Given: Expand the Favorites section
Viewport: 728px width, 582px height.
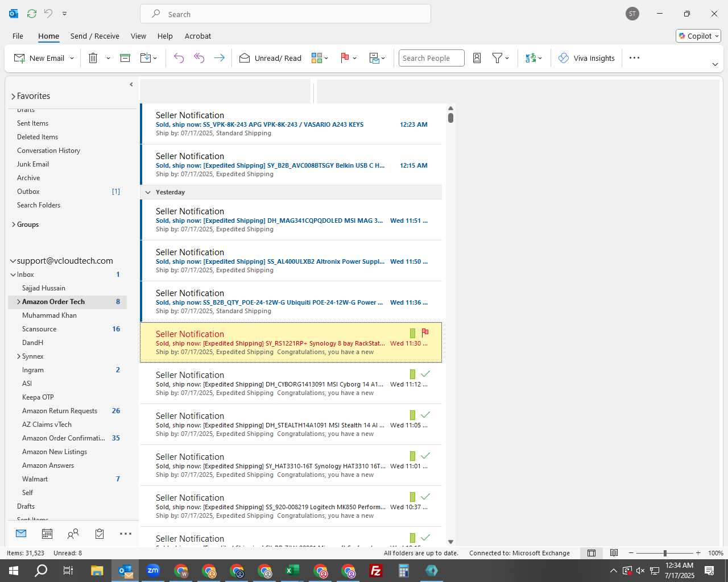Looking at the screenshot, I should [13, 97].
